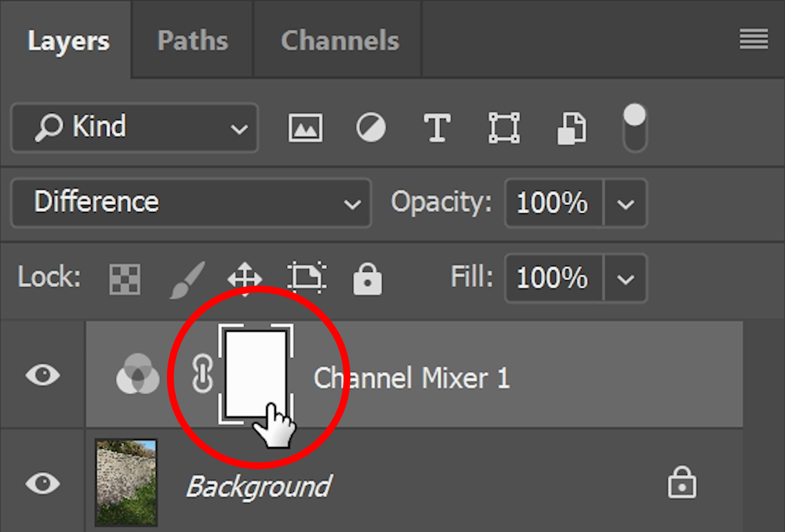Prevent auto-nesting into artboards lock
This screenshot has width=785, height=532.
pyautogui.click(x=306, y=277)
